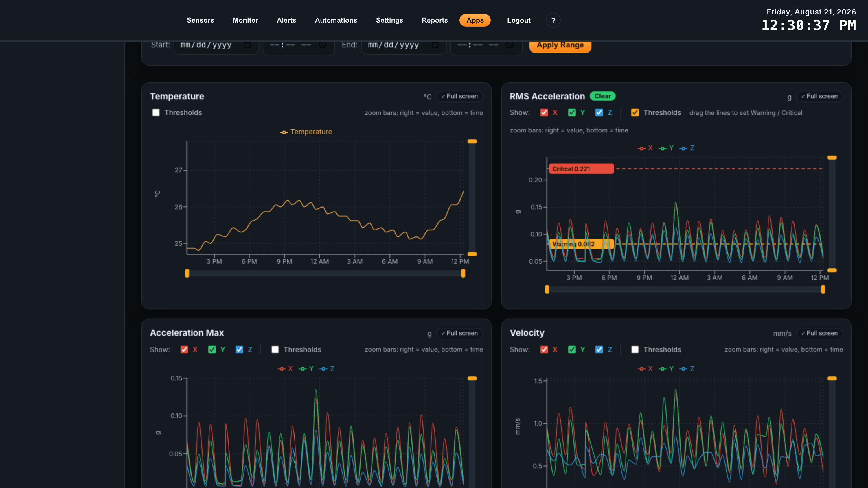The height and width of the screenshot is (488, 868).
Task: Navigate to Automations
Action: (336, 20)
